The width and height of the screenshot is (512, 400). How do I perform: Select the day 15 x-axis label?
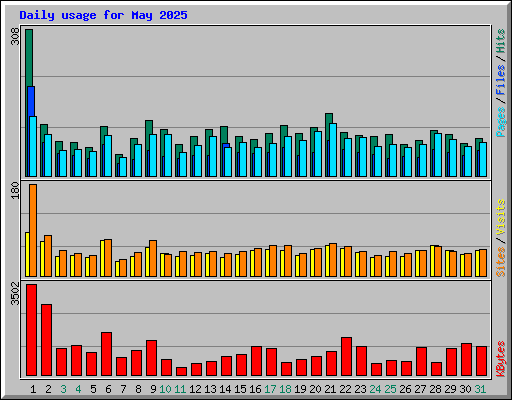(x=240, y=389)
